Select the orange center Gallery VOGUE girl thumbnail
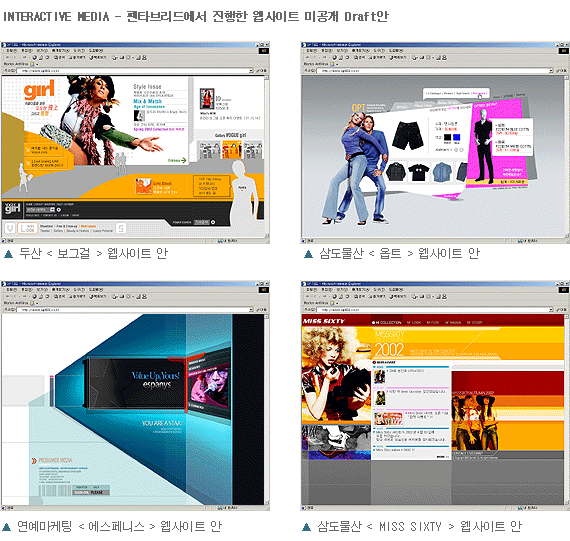The height and width of the screenshot is (541, 570). [x=231, y=149]
